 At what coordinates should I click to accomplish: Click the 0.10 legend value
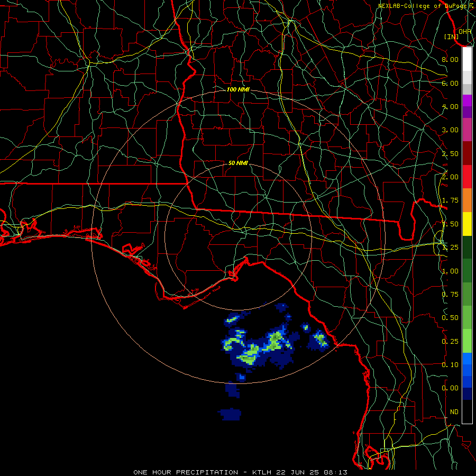(450, 364)
